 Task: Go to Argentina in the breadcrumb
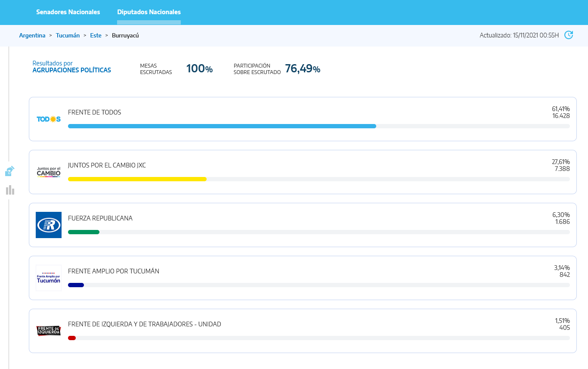tap(32, 35)
